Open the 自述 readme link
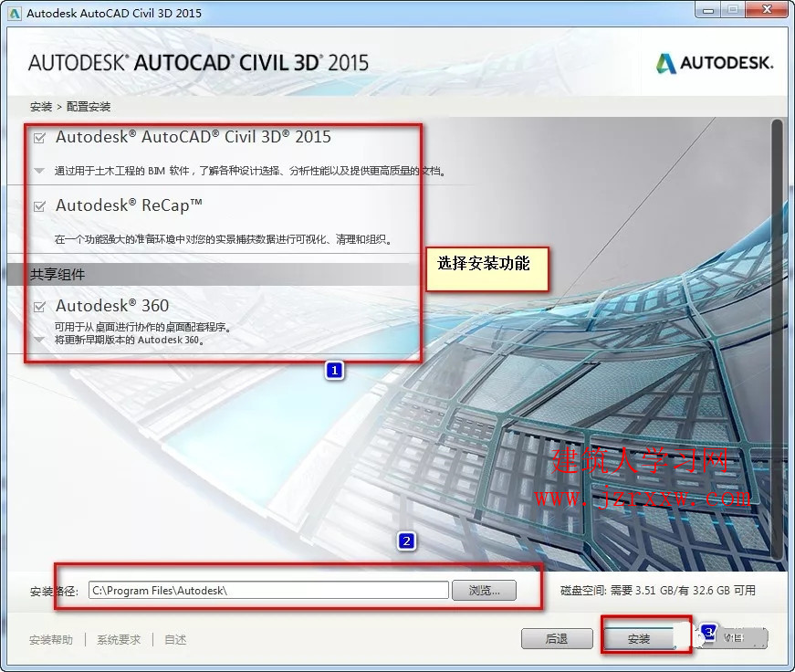This screenshot has width=795, height=672. [175, 639]
